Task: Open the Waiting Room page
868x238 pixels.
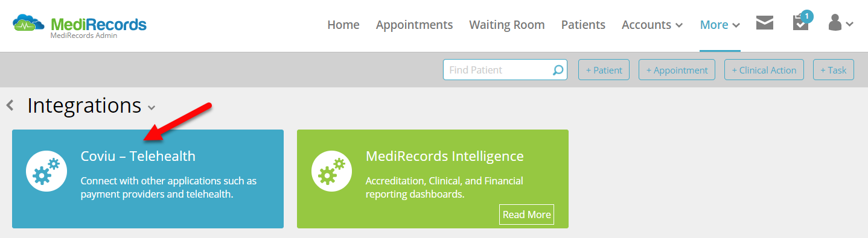Action: click(x=507, y=25)
